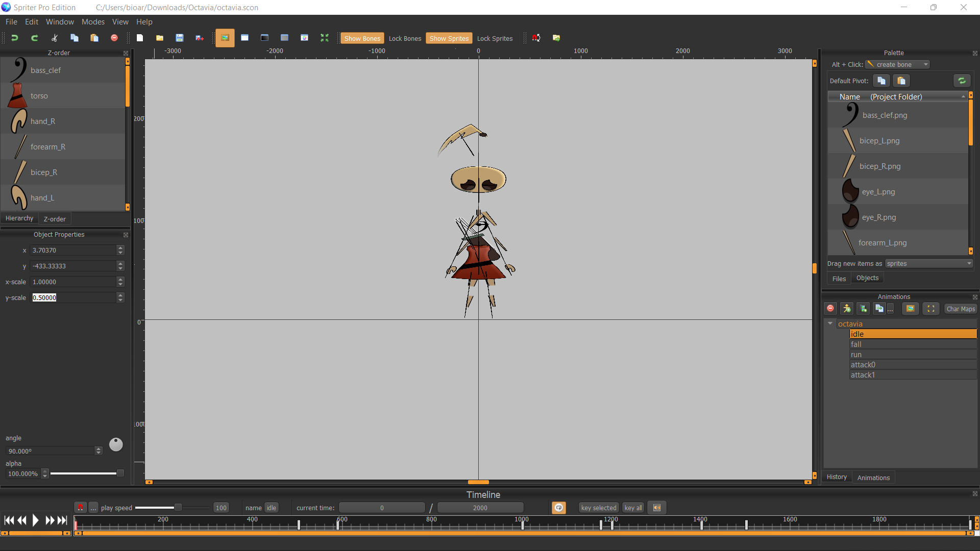Toggle Lock Sprites
980x551 pixels.
[x=495, y=38]
